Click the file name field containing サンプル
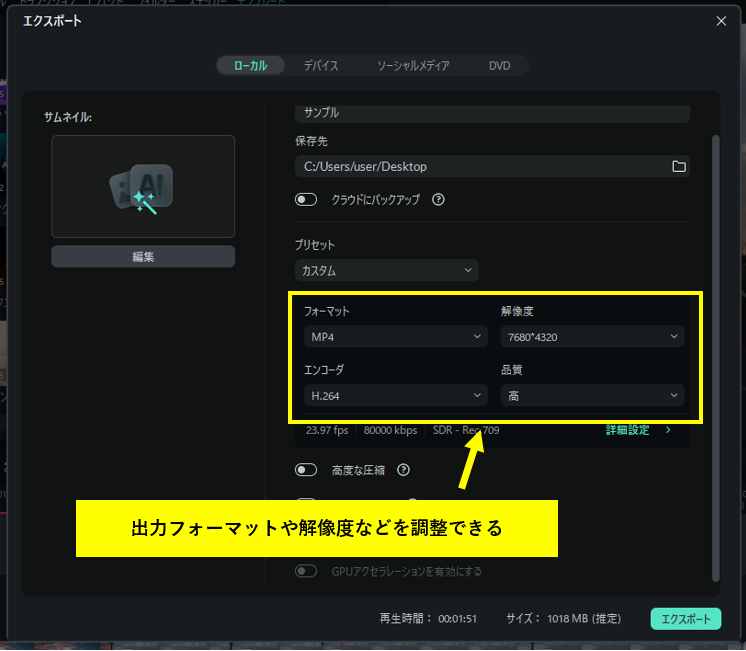 [x=492, y=113]
